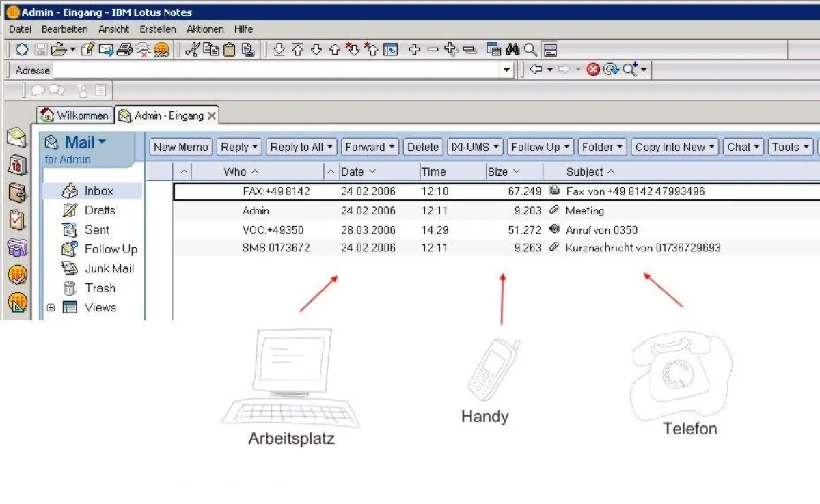
Task: Open To Do clipboard icon in bookmark bar
Action: pos(17,220)
